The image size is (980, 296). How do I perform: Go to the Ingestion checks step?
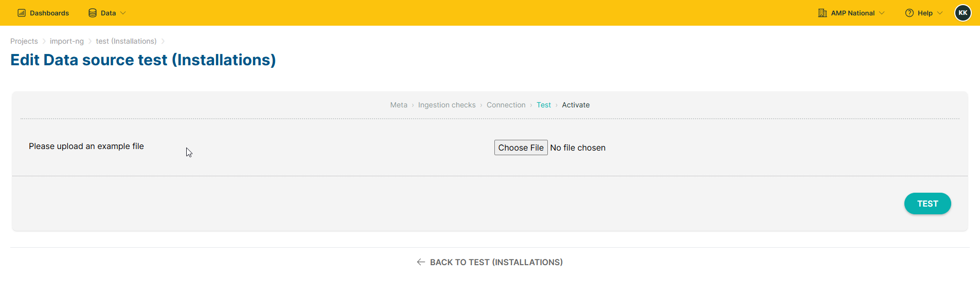tap(447, 105)
